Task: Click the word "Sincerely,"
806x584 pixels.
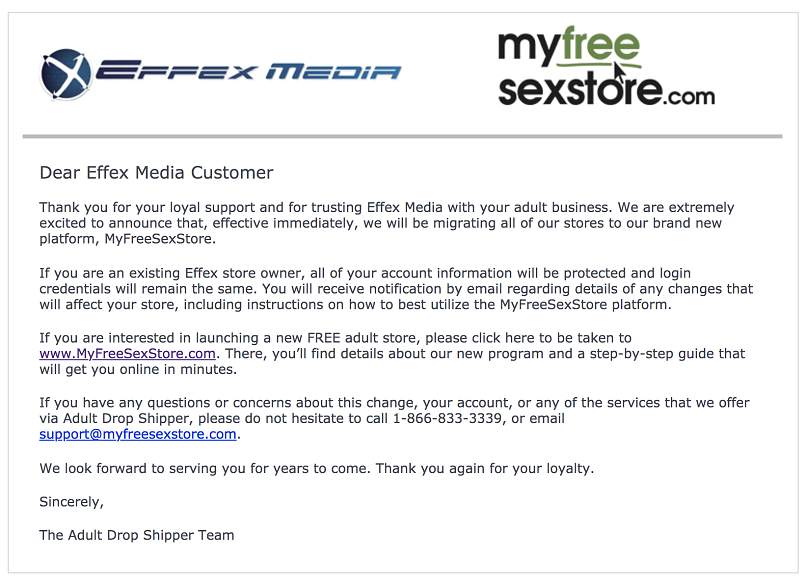Action: tap(71, 502)
